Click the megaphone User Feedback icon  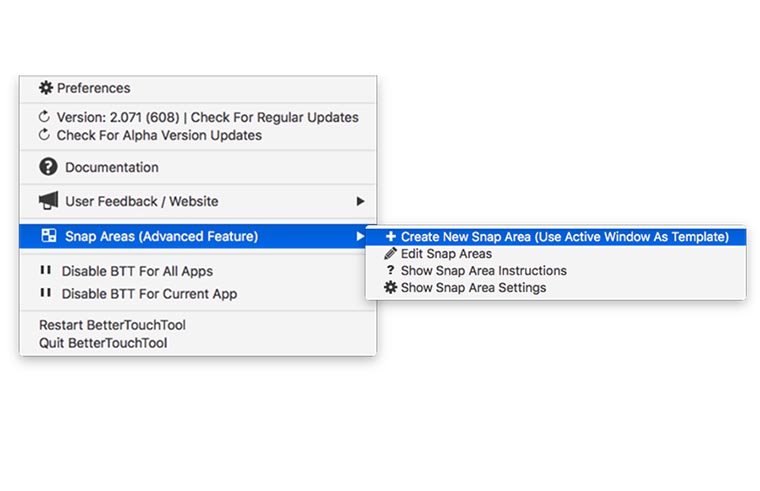[48, 200]
